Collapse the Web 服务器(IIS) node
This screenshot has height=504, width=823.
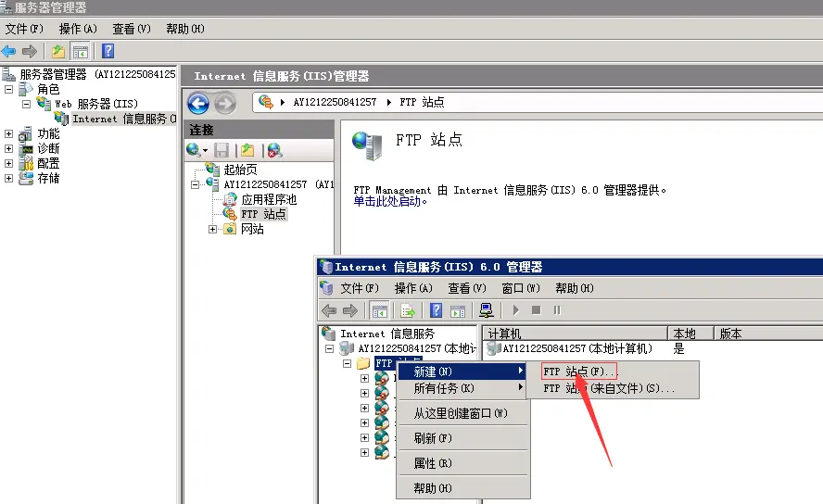[x=26, y=104]
